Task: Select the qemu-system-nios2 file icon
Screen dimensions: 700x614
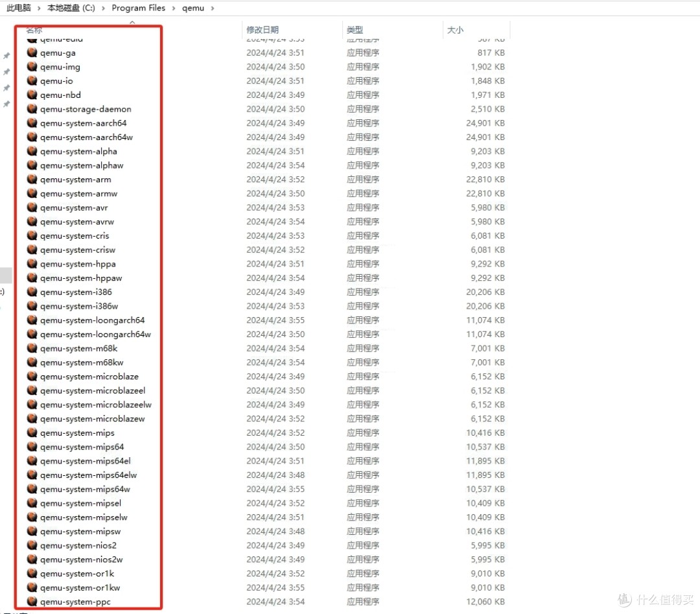Action: [x=32, y=545]
